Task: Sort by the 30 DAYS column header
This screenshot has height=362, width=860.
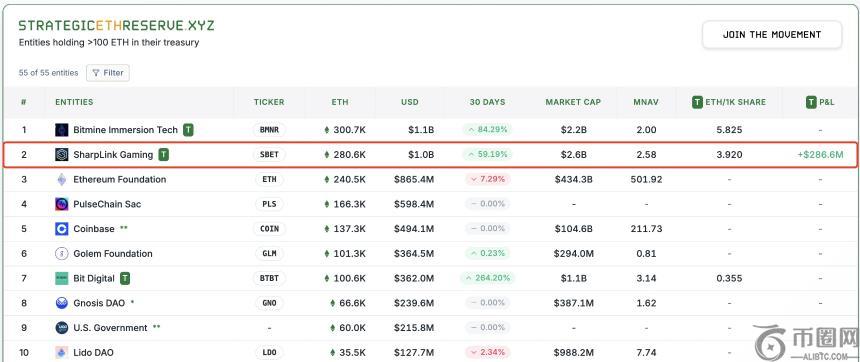Action: 488,102
